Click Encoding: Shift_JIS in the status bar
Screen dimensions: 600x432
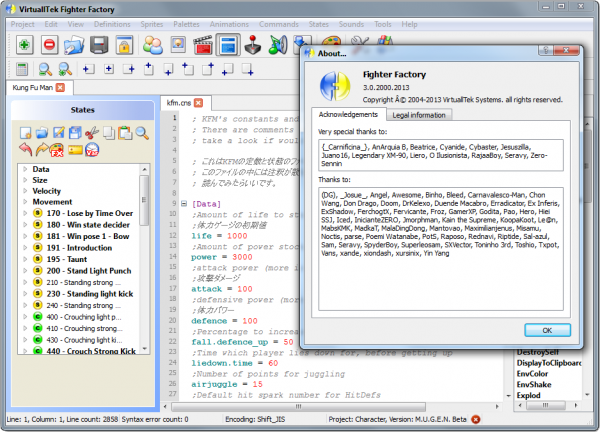click(x=255, y=419)
